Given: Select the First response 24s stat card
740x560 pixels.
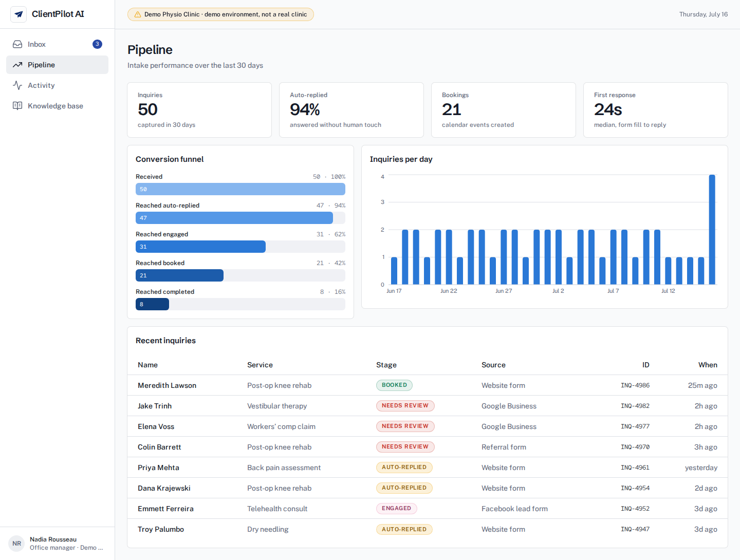Looking at the screenshot, I should click(656, 110).
